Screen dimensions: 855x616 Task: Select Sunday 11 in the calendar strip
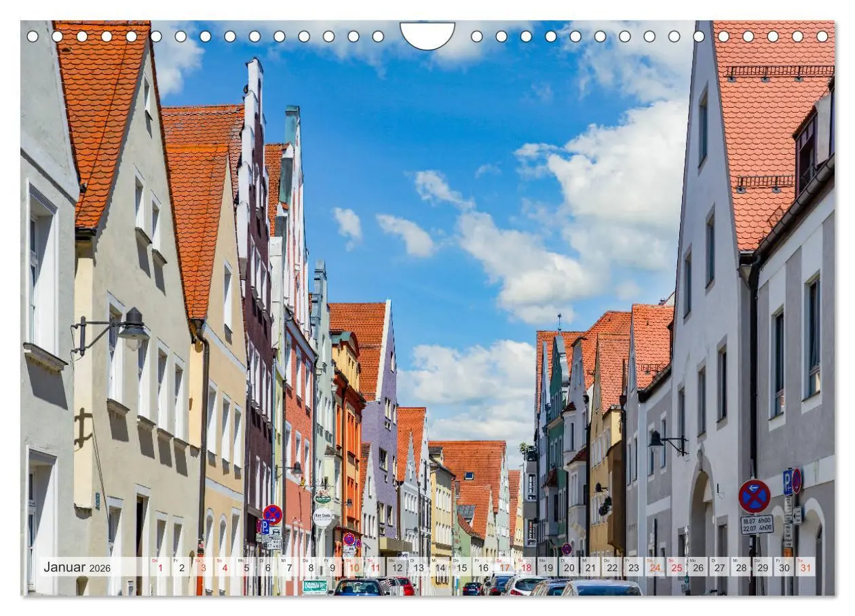(375, 567)
